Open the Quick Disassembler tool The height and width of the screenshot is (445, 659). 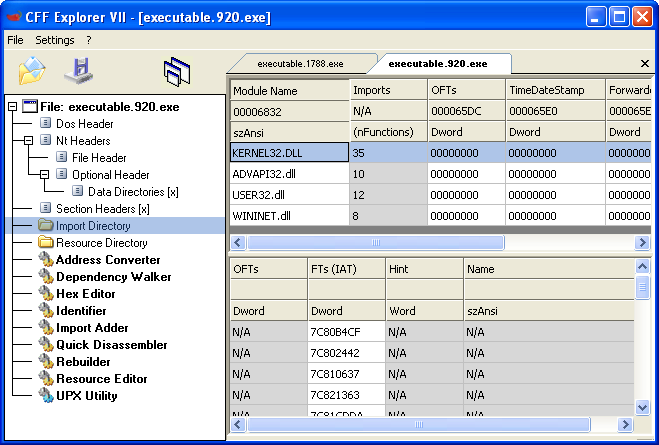pos(111,345)
